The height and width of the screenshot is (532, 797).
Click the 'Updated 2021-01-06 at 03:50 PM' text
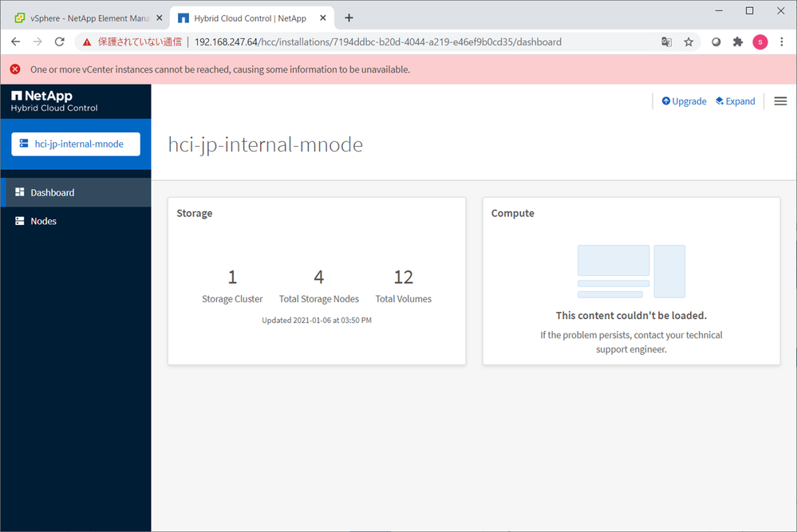(317, 320)
